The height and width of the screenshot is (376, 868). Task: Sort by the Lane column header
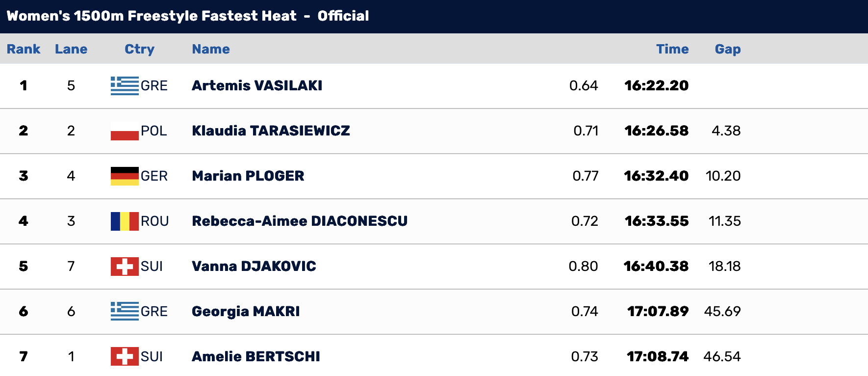(71, 49)
